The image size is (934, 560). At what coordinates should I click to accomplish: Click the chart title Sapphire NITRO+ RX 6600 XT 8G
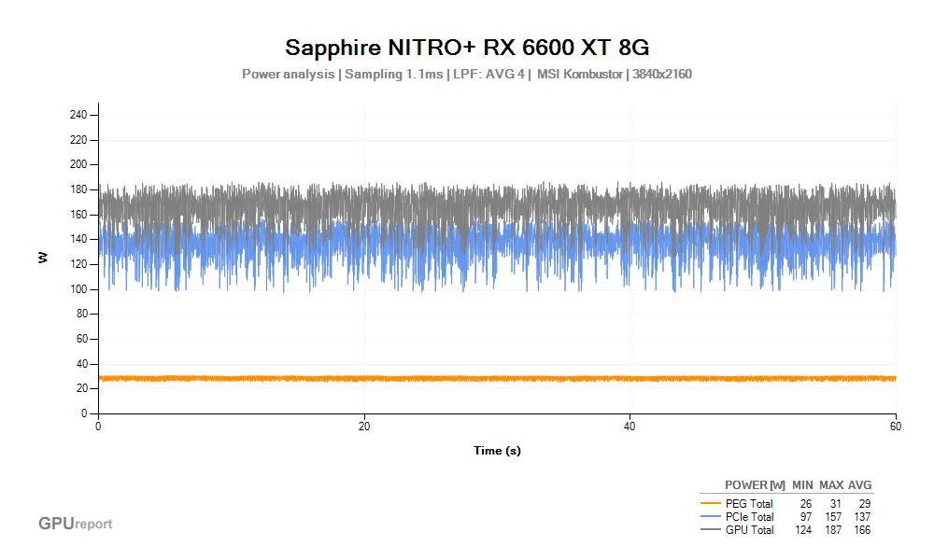[467, 48]
